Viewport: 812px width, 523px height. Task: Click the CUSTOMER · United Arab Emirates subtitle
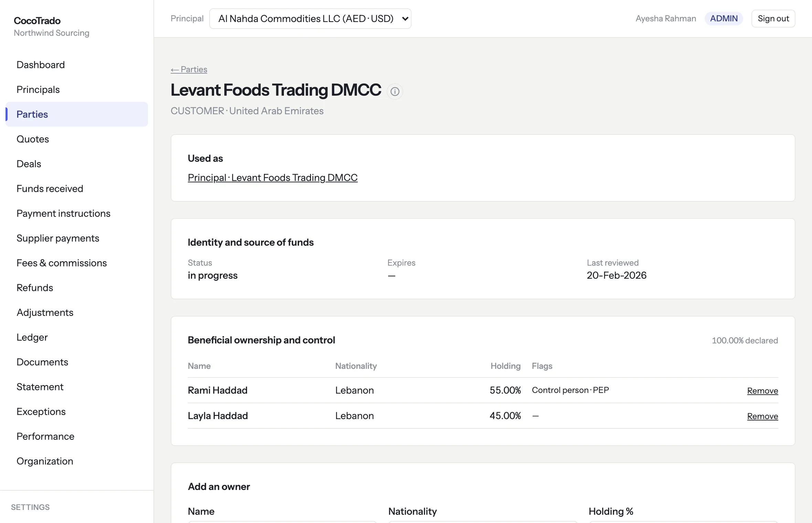[247, 111]
